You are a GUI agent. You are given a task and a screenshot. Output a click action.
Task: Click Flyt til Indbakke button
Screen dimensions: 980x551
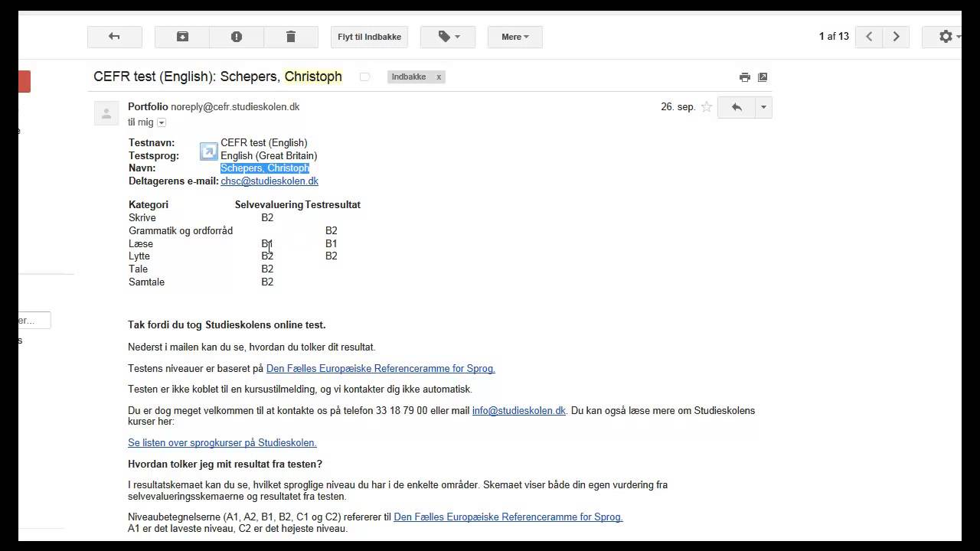tap(370, 37)
